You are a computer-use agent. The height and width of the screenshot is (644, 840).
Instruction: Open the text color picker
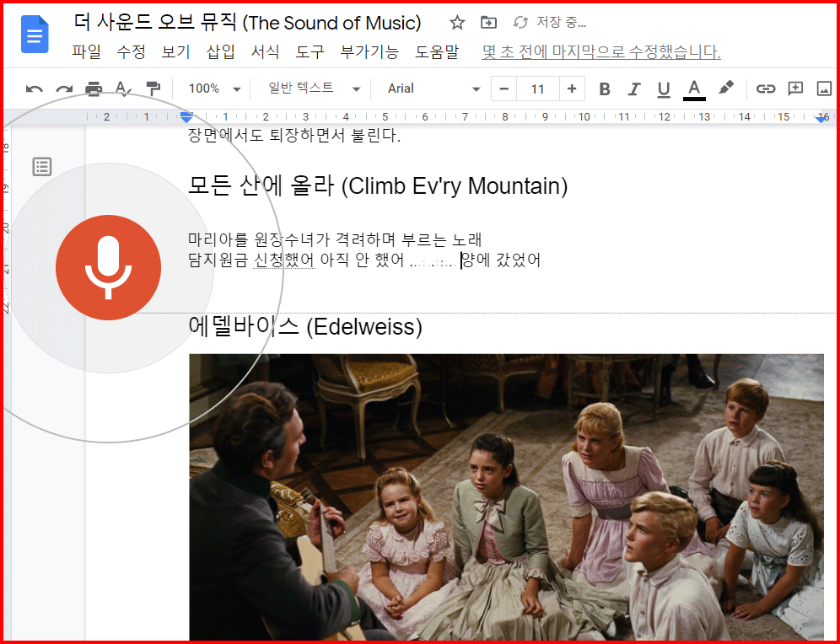[x=694, y=89]
